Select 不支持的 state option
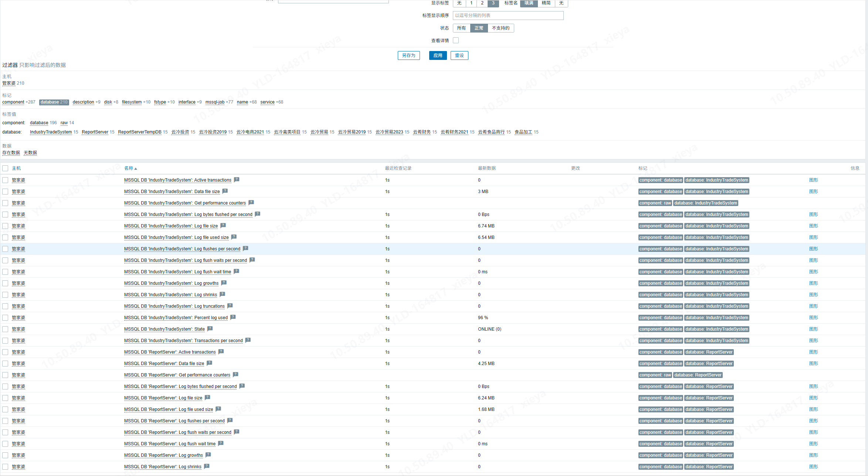Viewport: 868px width, 476px height. click(501, 28)
